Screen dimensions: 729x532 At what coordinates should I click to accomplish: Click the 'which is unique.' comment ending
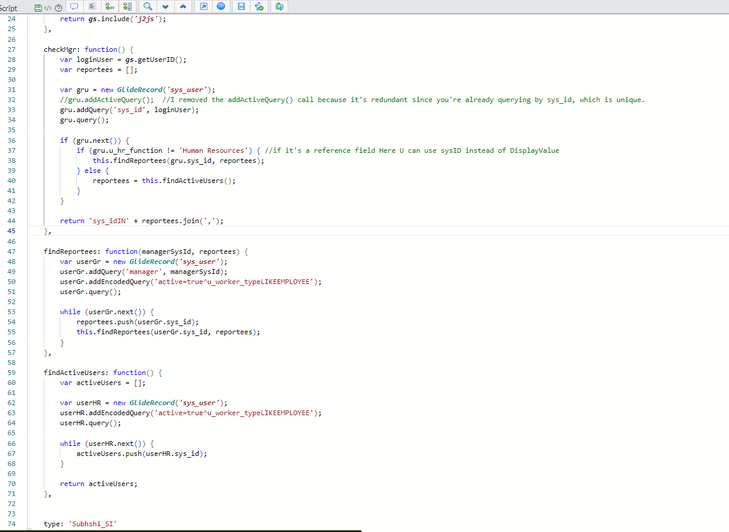pos(612,100)
